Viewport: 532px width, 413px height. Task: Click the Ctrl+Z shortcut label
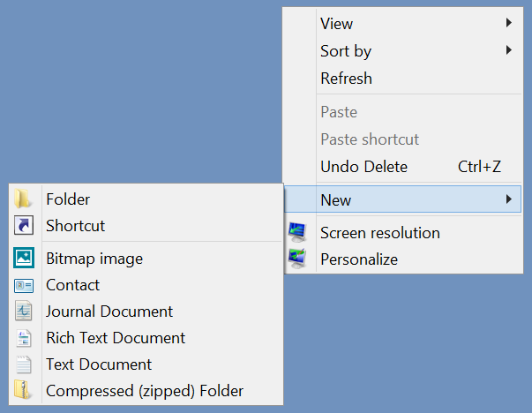point(479,167)
